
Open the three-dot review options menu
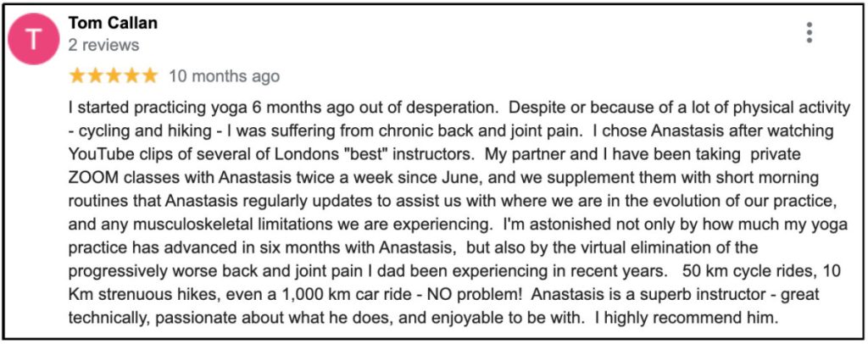[810, 32]
